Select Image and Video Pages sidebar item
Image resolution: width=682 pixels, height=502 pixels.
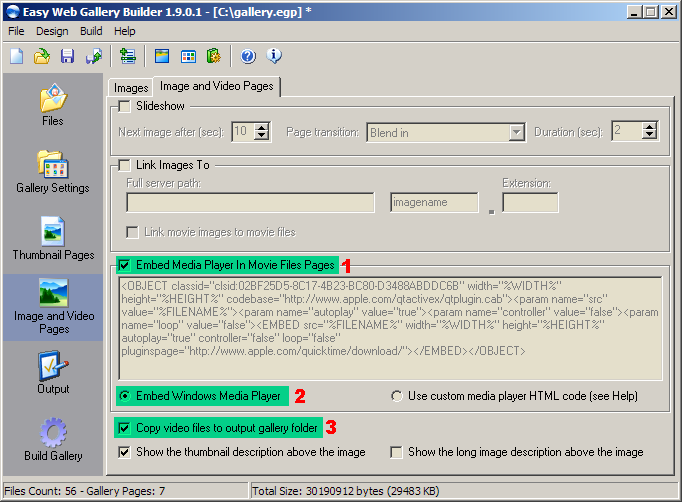pyautogui.click(x=53, y=307)
